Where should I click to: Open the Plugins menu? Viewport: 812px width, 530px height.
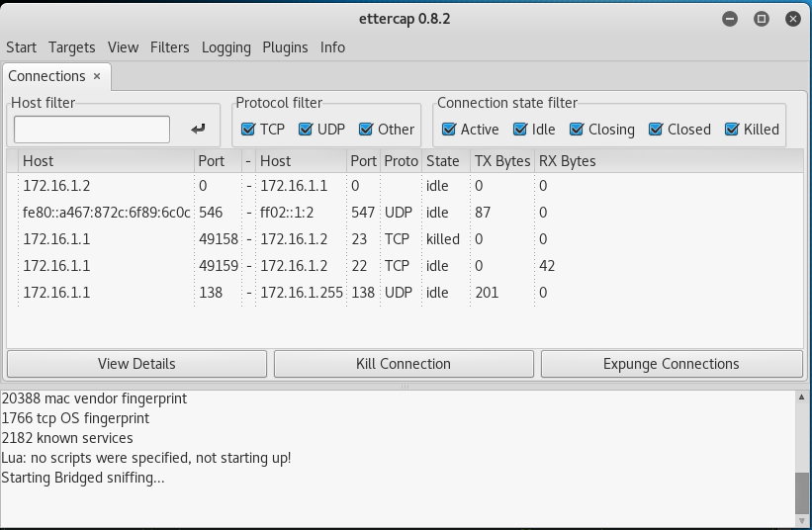click(285, 47)
